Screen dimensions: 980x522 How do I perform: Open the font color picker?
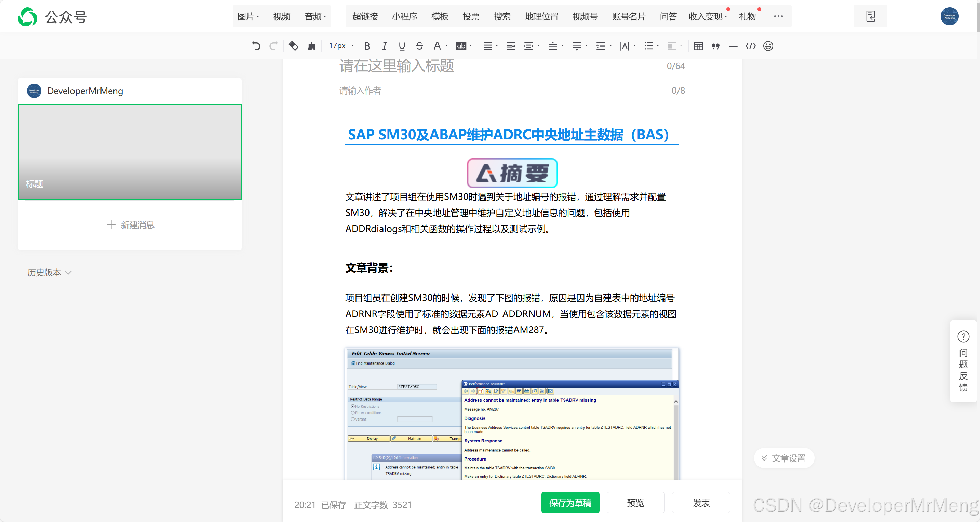click(437, 46)
